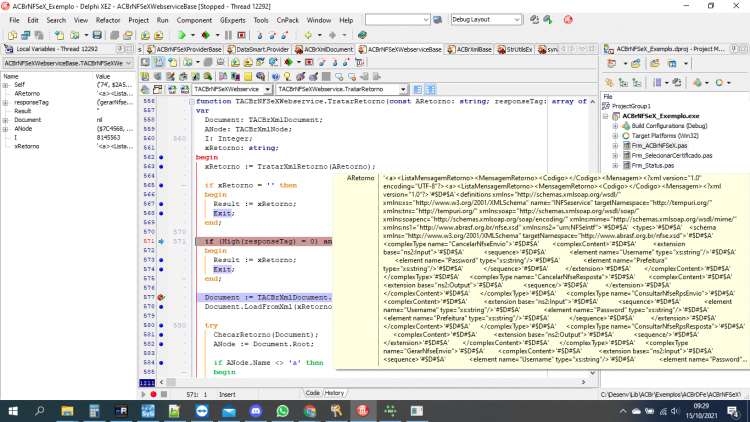
Task: Switch to the History tab
Action: (334, 393)
